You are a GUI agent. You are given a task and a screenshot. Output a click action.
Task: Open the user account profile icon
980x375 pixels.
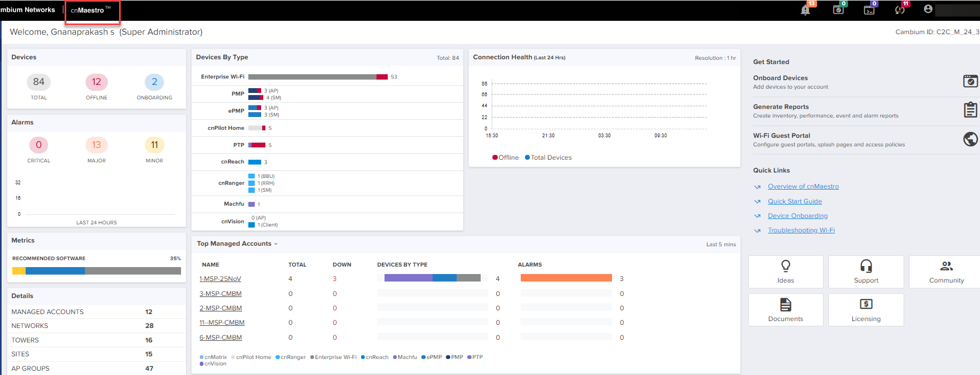point(928,9)
